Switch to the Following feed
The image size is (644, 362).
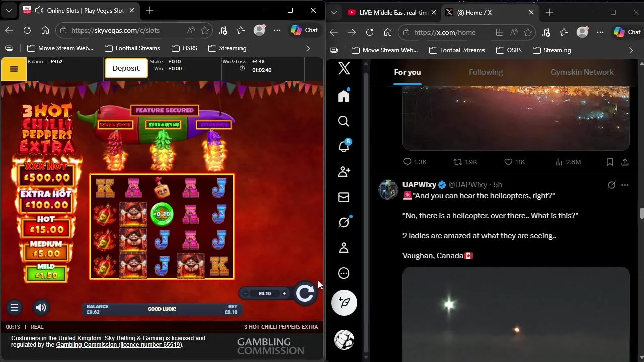[486, 72]
